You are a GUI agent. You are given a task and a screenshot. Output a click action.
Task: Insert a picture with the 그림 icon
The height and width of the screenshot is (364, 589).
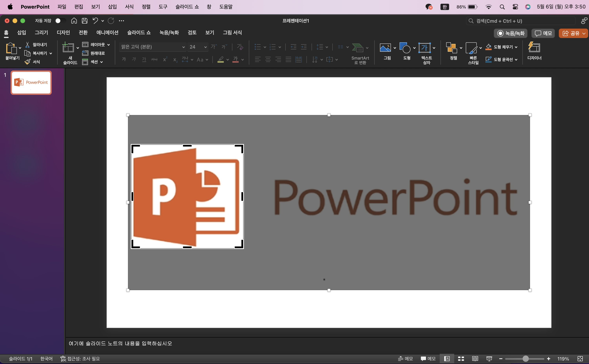[385, 48]
